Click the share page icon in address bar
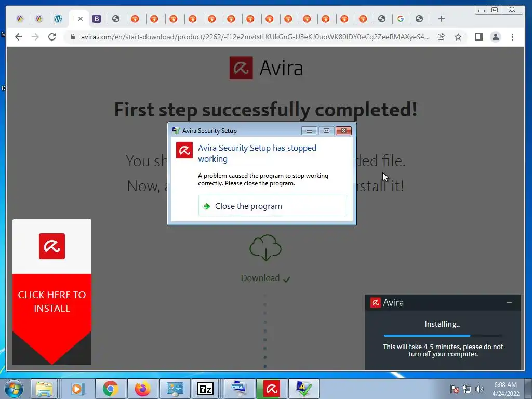The height and width of the screenshot is (399, 532). pos(441,37)
